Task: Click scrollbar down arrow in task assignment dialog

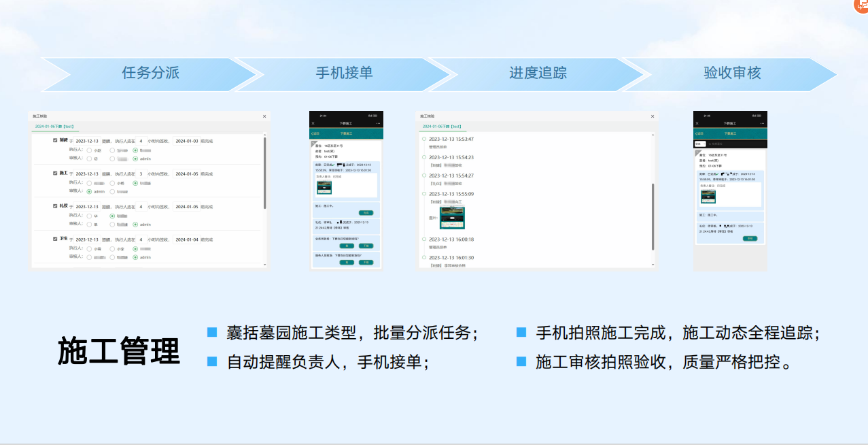Action: point(264,264)
